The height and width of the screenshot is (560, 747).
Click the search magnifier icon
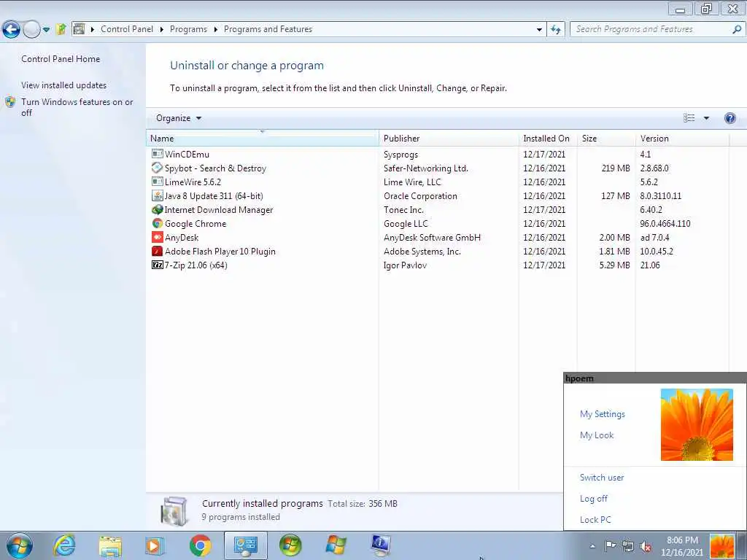coord(736,29)
